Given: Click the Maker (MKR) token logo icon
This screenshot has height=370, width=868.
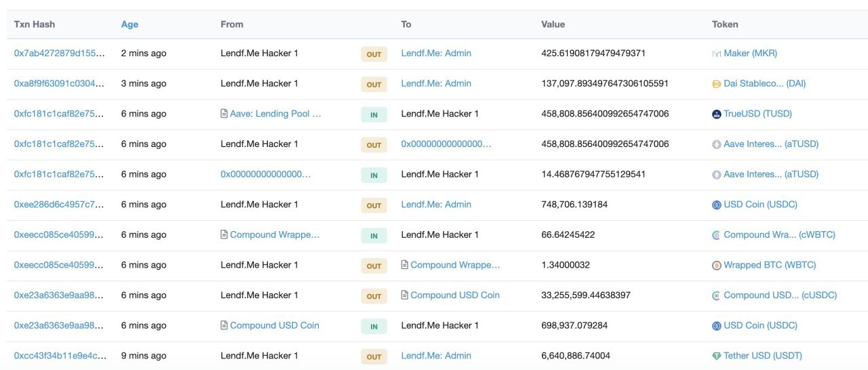Looking at the screenshot, I should coord(716,54).
